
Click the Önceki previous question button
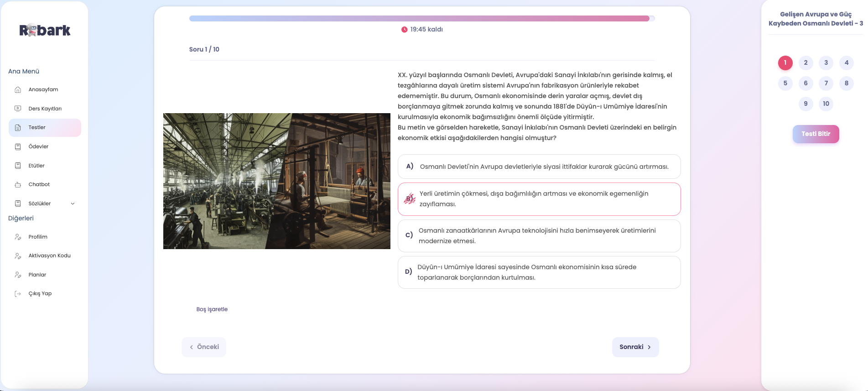point(204,347)
